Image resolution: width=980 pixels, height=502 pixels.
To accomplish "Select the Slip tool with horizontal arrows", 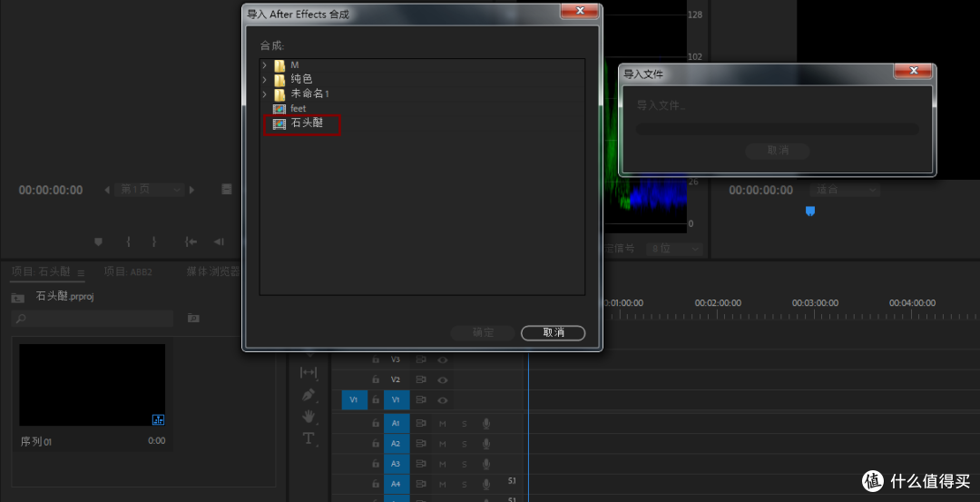I will coord(309,372).
